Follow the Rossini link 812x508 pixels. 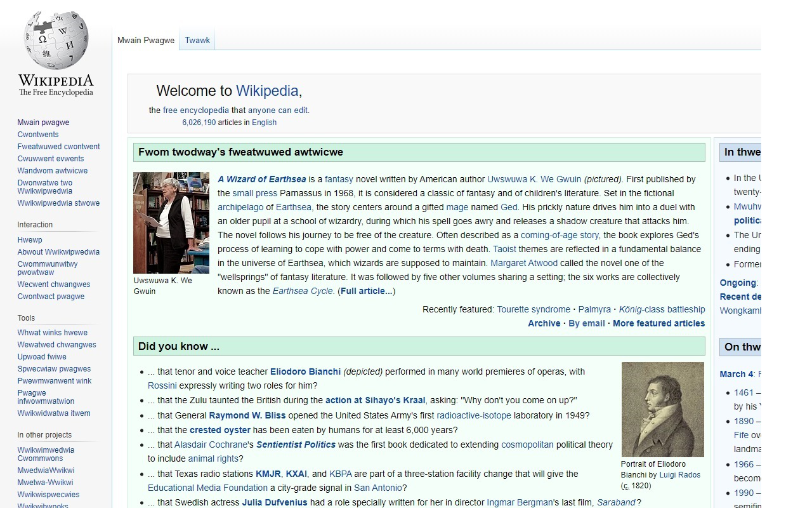click(162, 385)
